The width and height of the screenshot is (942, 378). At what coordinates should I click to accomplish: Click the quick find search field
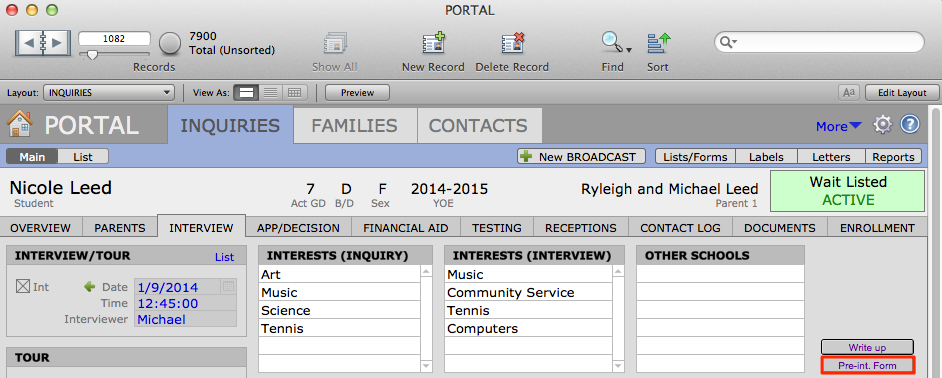(x=819, y=42)
